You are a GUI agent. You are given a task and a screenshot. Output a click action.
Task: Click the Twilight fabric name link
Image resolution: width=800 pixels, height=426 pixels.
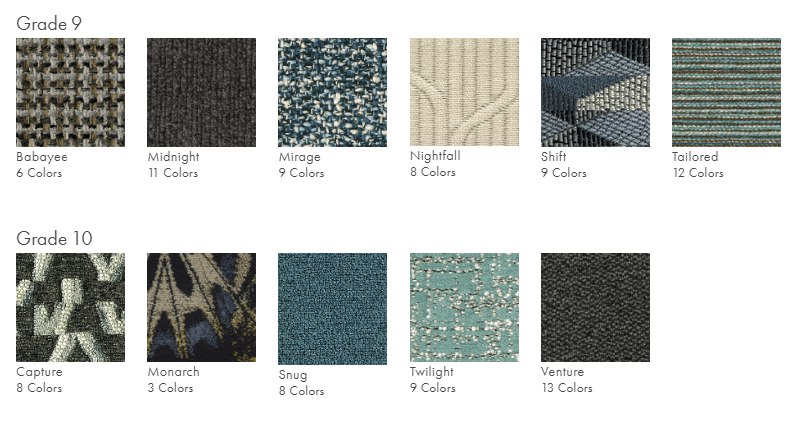(432, 372)
